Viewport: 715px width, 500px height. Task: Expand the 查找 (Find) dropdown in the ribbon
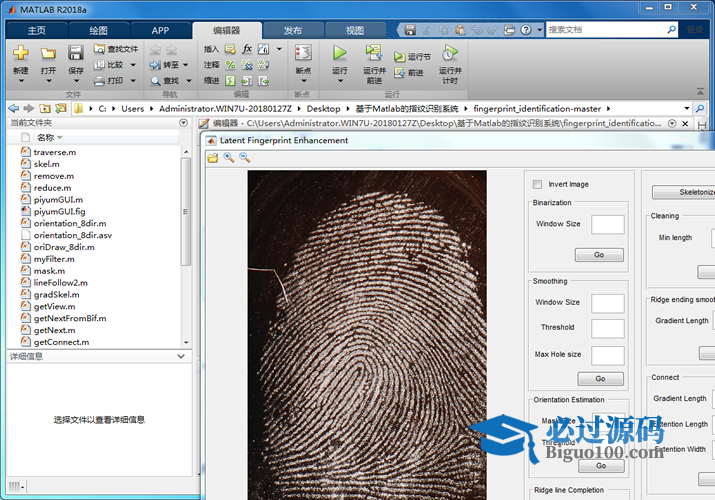(x=187, y=81)
